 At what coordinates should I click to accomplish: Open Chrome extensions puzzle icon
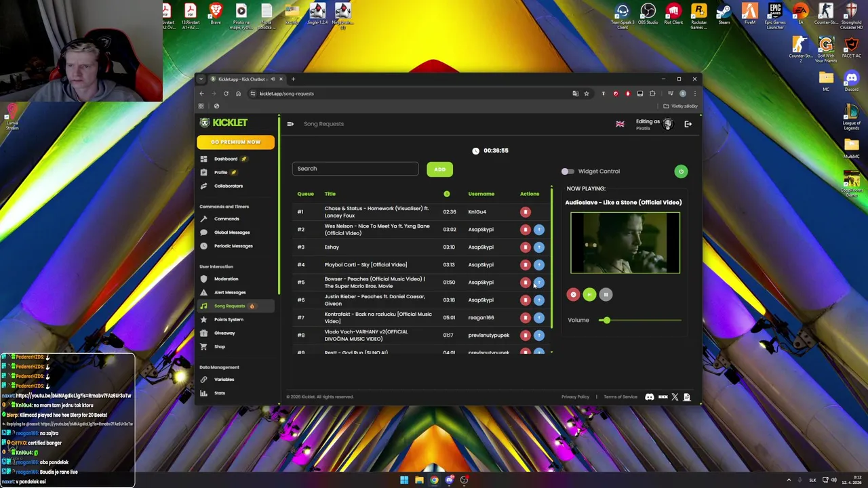[x=652, y=94]
